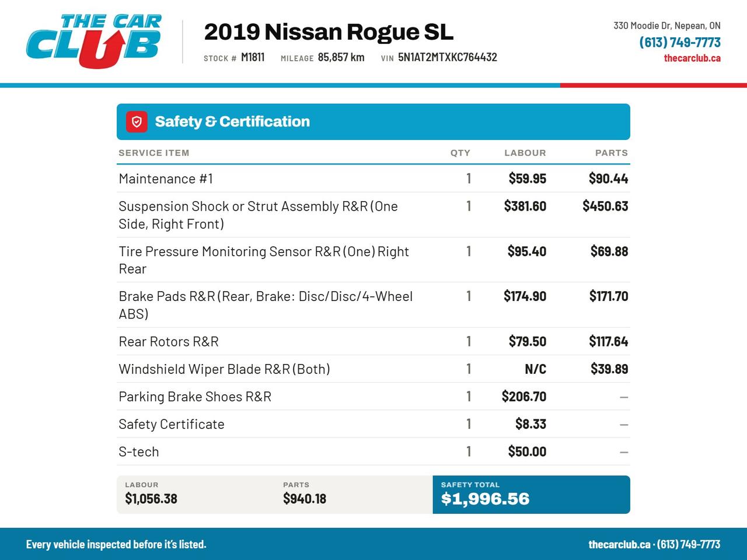This screenshot has height=560, width=747.
Task: Click tire sensor parts cost $69.88
Action: tap(609, 251)
